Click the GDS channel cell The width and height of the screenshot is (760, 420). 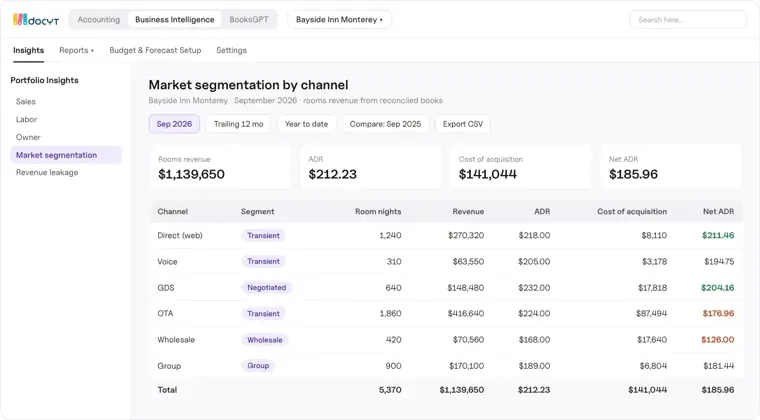166,288
